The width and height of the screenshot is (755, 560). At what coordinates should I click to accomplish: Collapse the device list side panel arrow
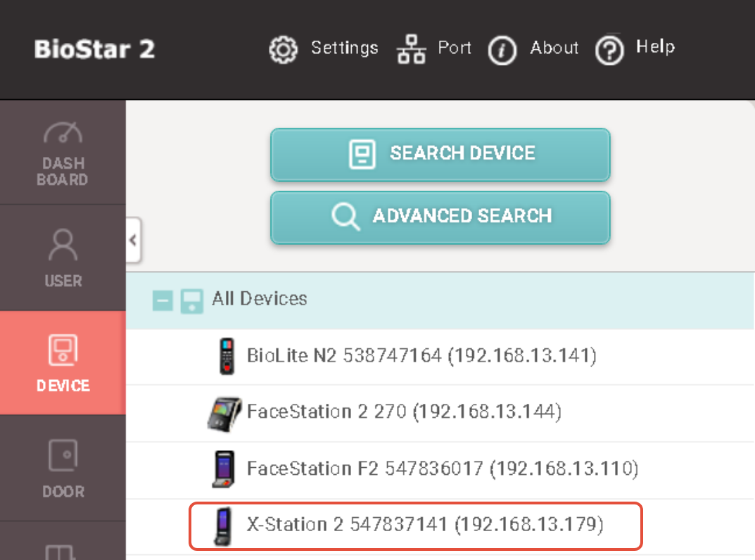pos(133,240)
